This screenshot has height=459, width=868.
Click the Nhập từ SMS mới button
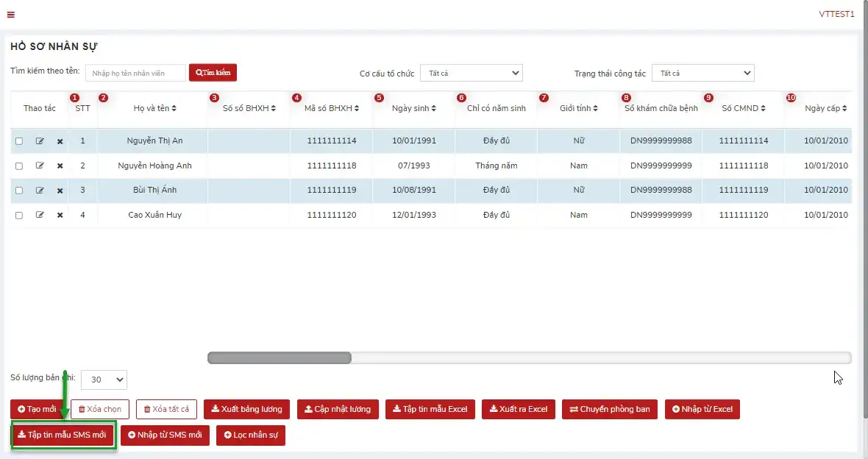click(165, 435)
